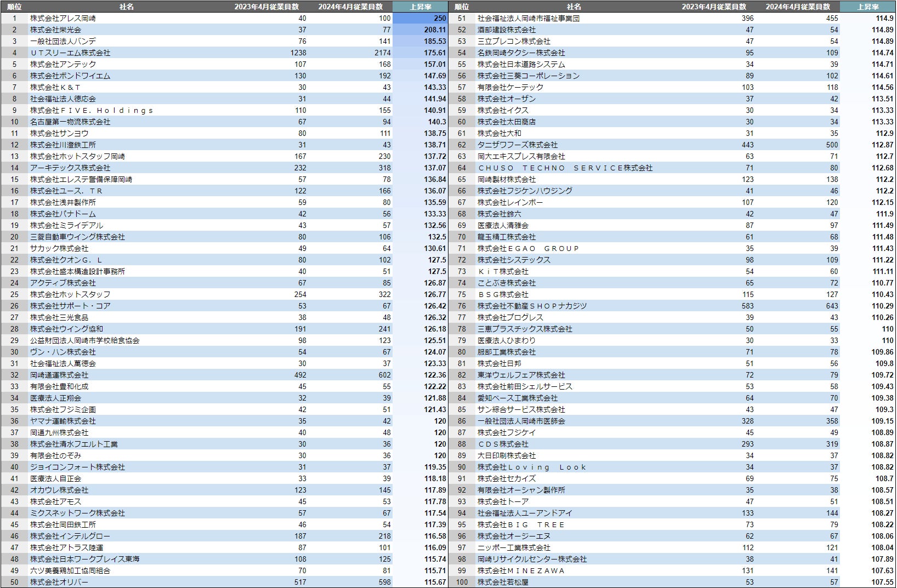Click the ニッポー工業株式会社 cell

[514, 547]
